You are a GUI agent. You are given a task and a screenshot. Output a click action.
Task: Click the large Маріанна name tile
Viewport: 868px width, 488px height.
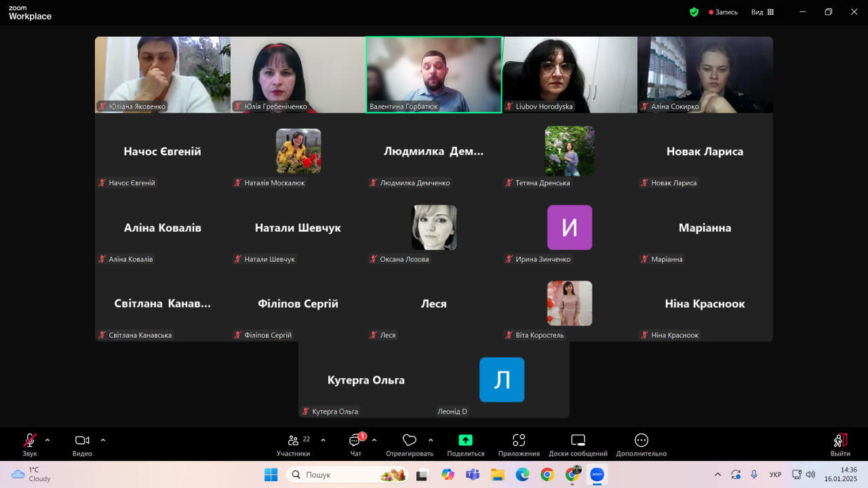(705, 228)
